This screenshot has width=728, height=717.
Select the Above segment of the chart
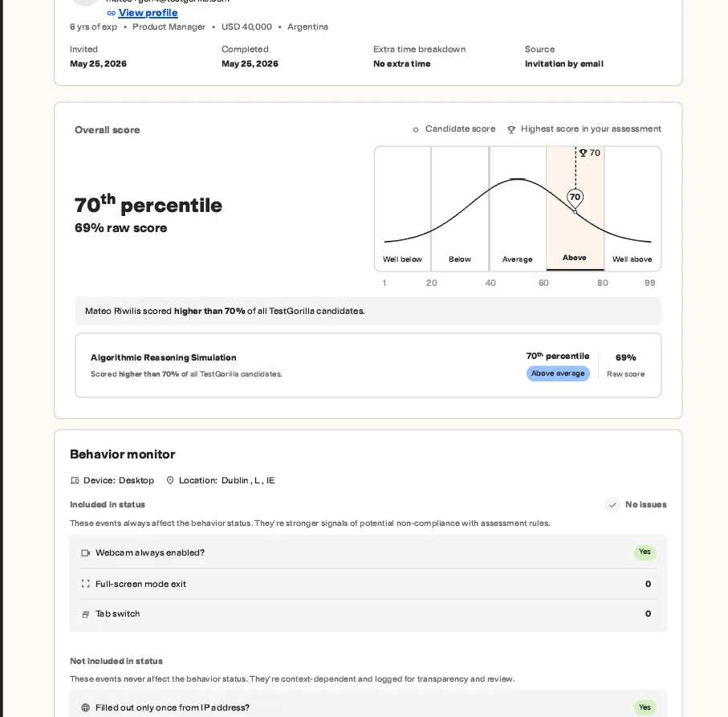click(575, 209)
